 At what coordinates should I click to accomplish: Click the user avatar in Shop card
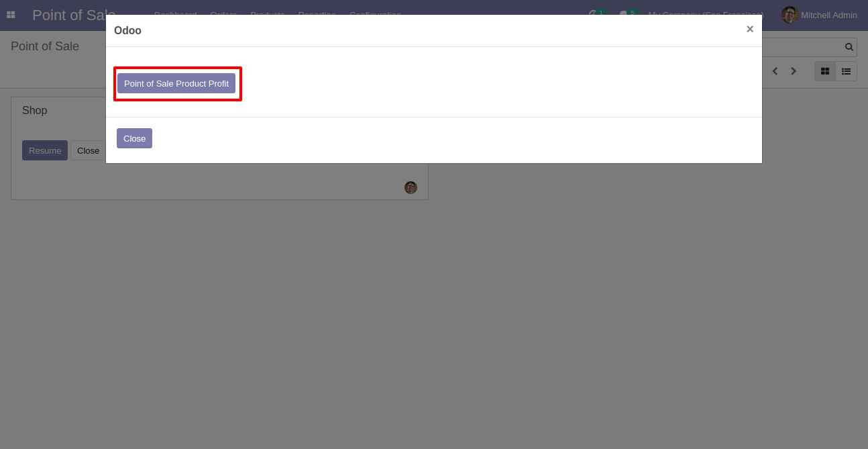[x=411, y=187]
